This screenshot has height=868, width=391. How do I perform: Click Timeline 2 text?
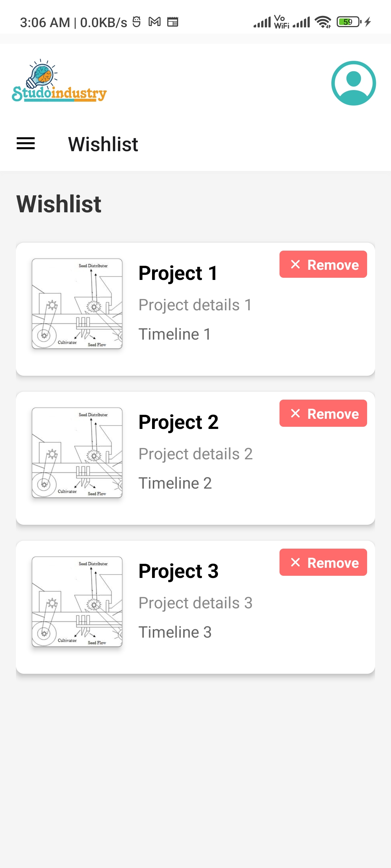[175, 483]
